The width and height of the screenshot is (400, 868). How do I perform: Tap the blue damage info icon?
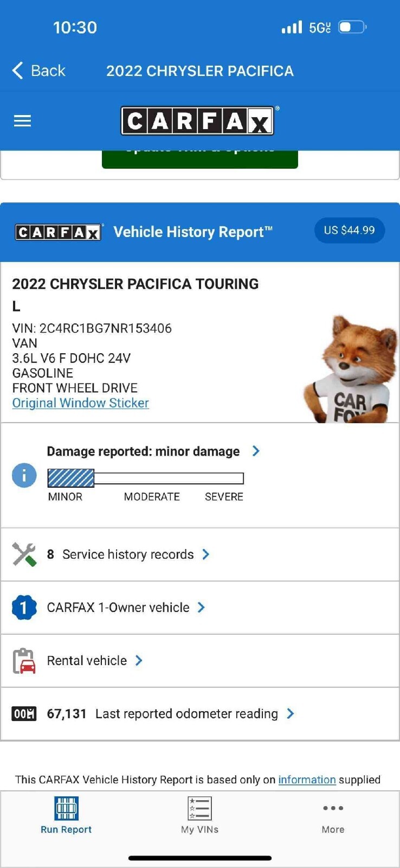[x=24, y=475]
